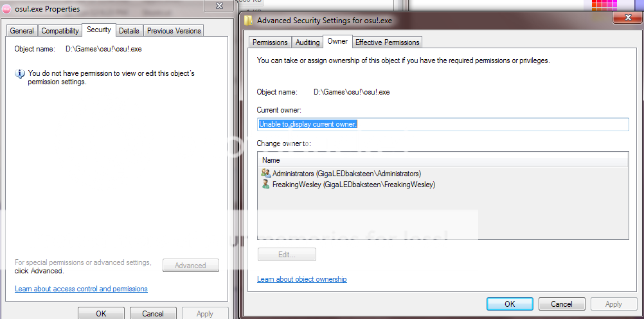Confirm Advanced Security Settings with OK
Screen dimensions: 644x319
tap(510, 304)
